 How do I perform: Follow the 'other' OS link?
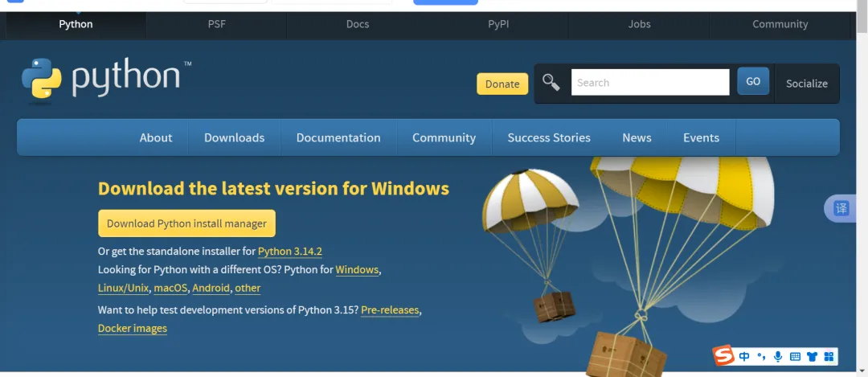pyautogui.click(x=248, y=289)
